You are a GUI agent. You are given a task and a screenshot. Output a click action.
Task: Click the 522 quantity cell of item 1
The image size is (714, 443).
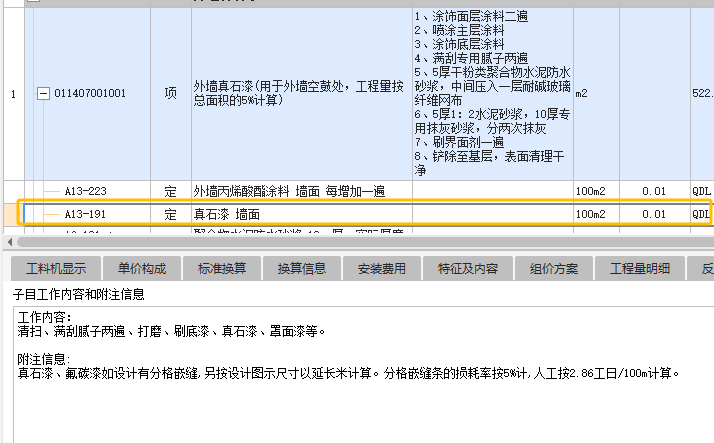(702, 93)
